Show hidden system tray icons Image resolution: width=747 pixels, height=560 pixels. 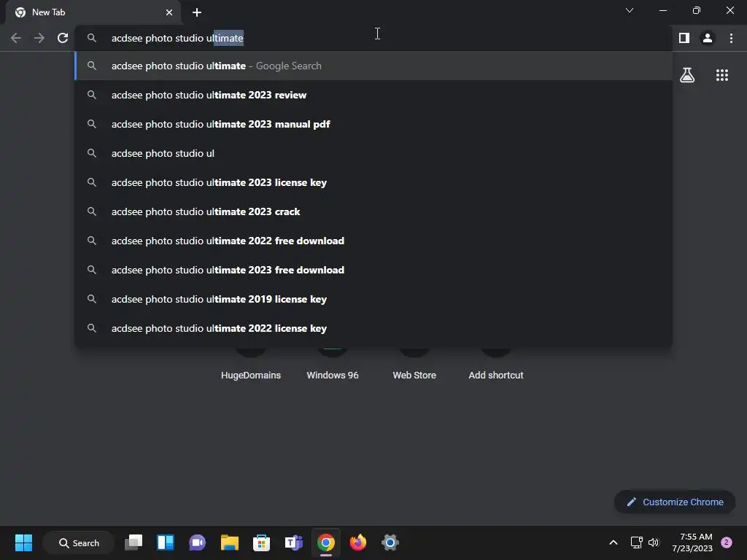click(x=614, y=542)
